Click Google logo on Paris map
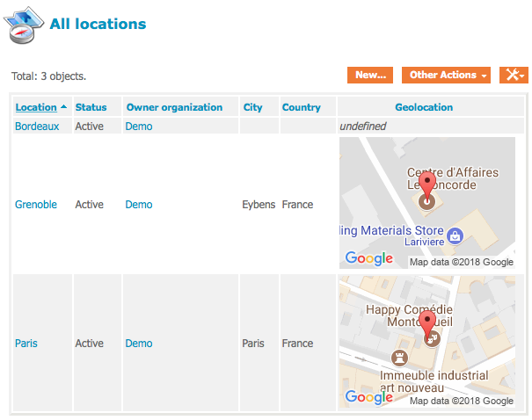This screenshot has height=420, width=532. (368, 397)
